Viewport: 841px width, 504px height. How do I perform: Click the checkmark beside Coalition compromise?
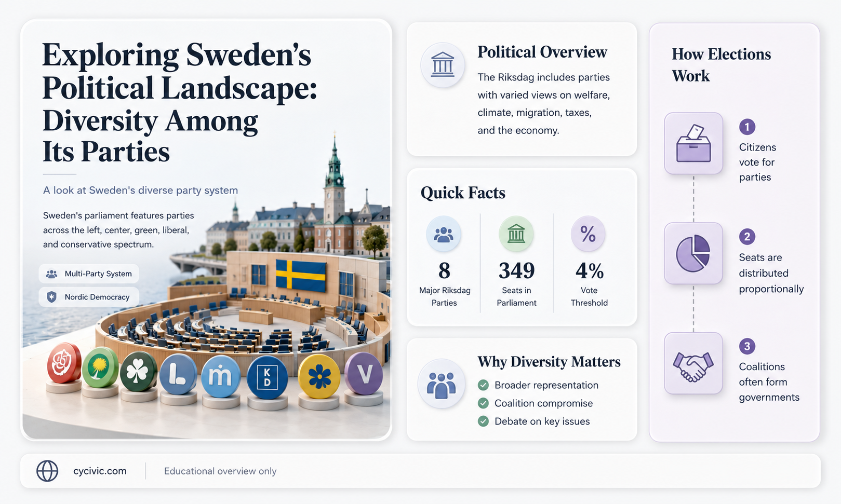[483, 403]
